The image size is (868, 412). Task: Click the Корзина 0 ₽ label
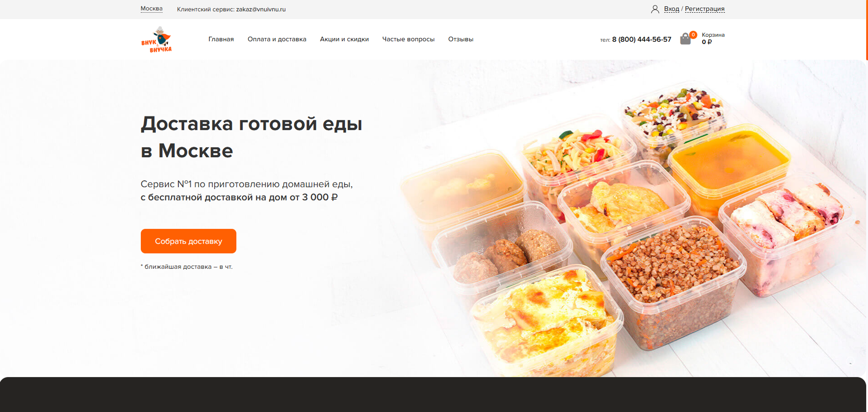click(713, 38)
